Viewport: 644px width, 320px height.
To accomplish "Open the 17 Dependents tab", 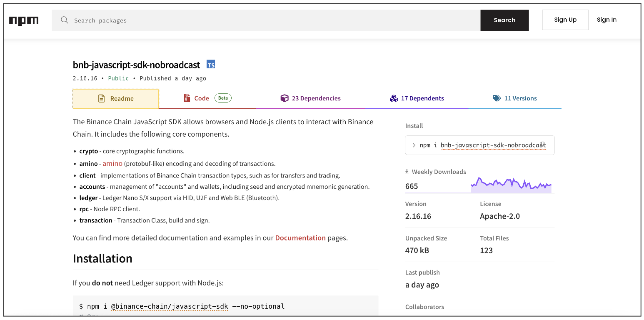I will [x=422, y=98].
